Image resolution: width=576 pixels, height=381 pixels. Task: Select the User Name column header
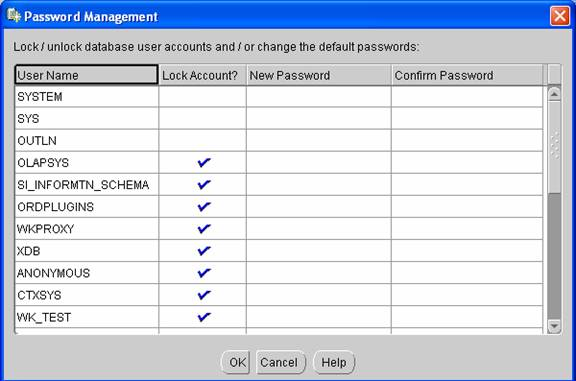click(x=87, y=75)
